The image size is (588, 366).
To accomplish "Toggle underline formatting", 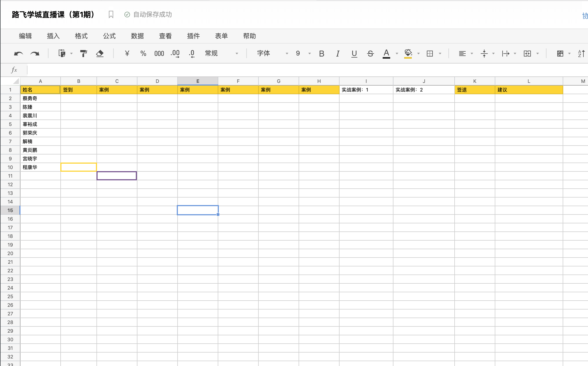I will pyautogui.click(x=354, y=54).
